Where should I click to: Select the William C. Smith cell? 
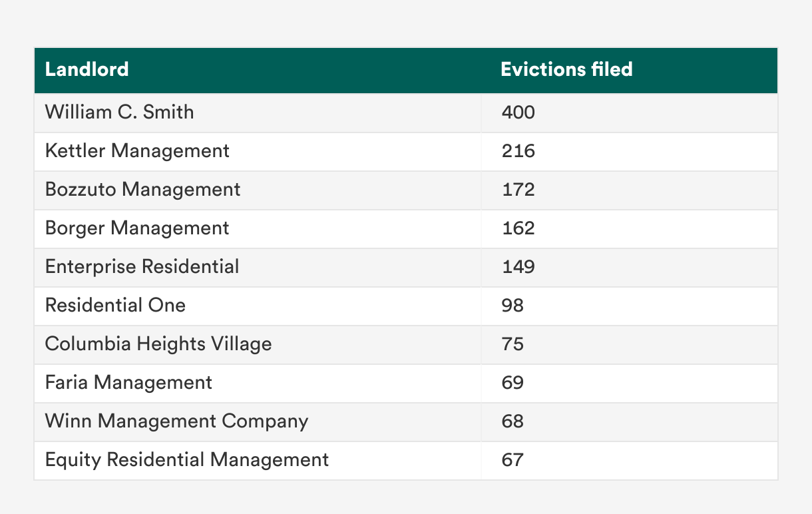120,112
